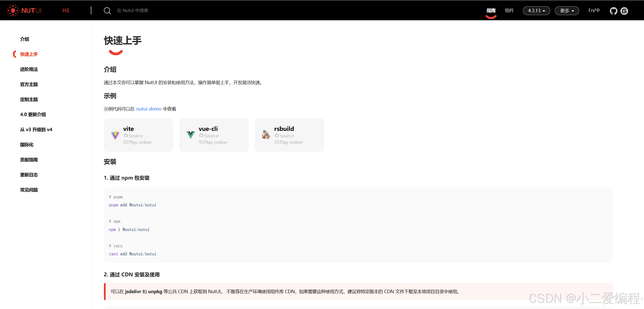Switch to the 组件 tab
The height and width of the screenshot is (309, 644).
(x=509, y=10)
